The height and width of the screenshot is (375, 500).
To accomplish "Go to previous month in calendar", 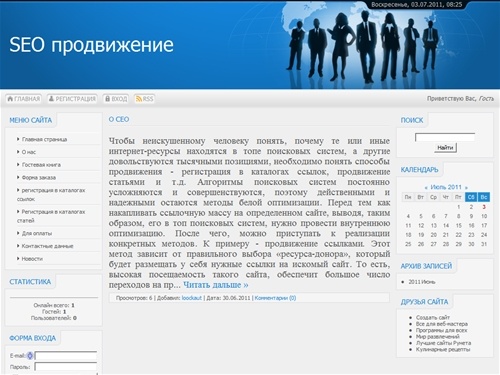I will 426,187.
